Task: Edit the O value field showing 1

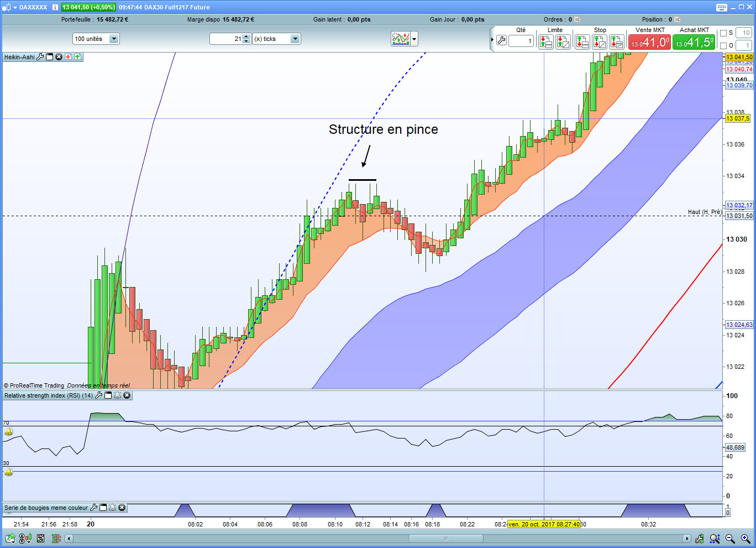Action: [743, 45]
